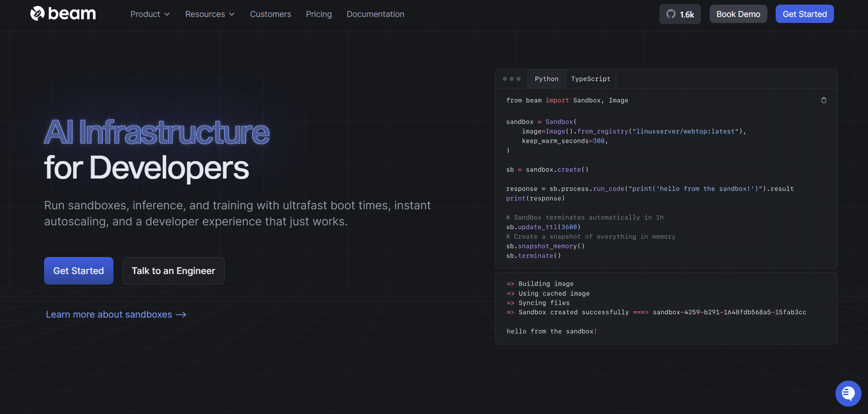Click the 'sb = sandbox.create()' code line
Viewport: 868px width, 414px height.
[547, 170]
